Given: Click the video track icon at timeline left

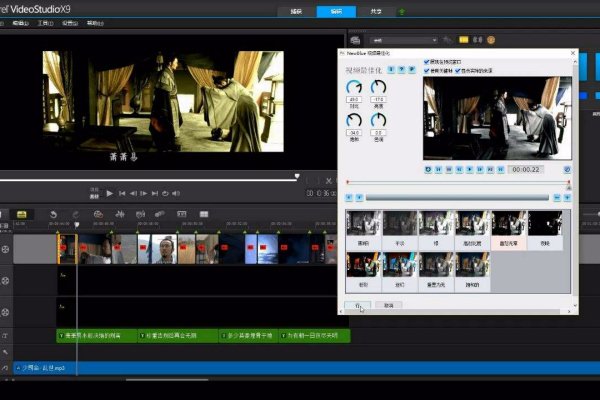Looking at the screenshot, I should click(7, 248).
